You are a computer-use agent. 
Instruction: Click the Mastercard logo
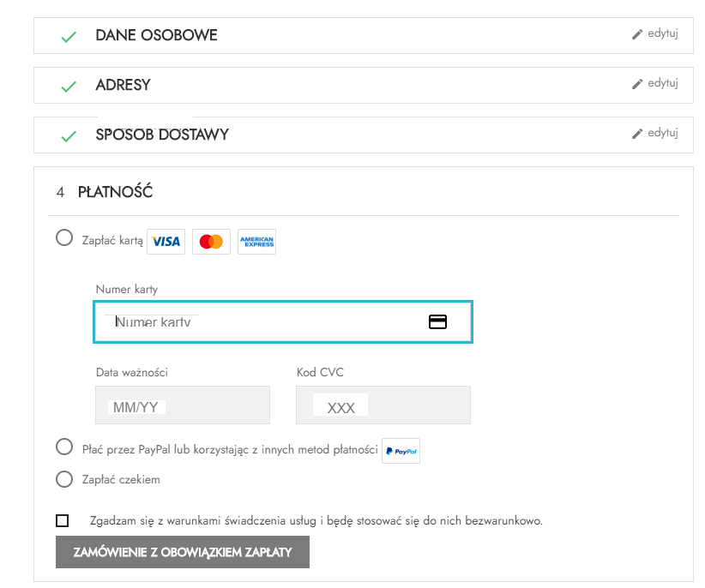point(211,242)
